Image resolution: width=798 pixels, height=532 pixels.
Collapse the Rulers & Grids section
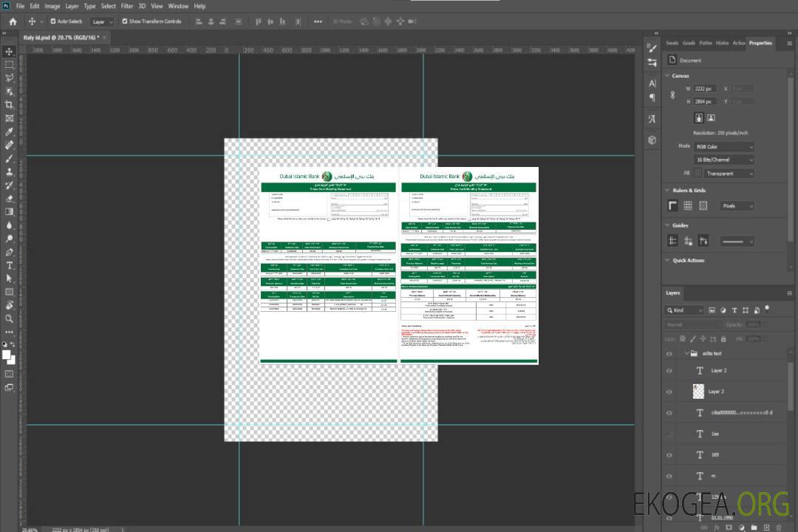tap(667, 191)
